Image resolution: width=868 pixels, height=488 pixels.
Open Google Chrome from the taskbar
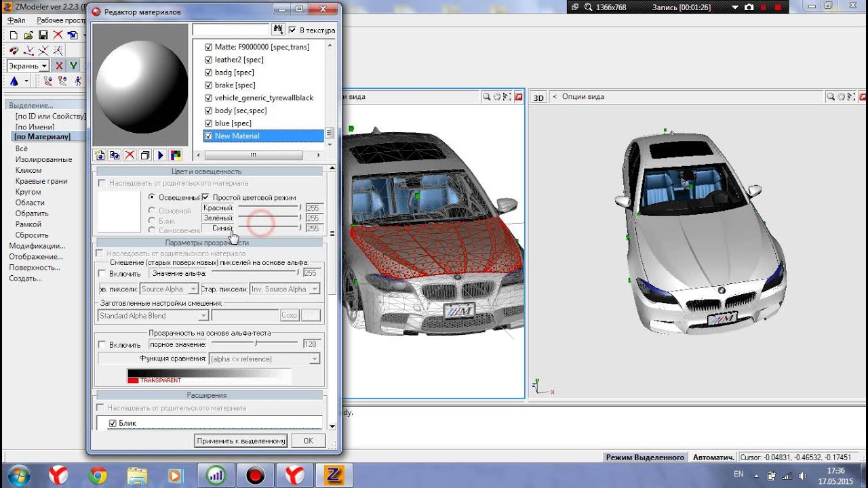98,475
